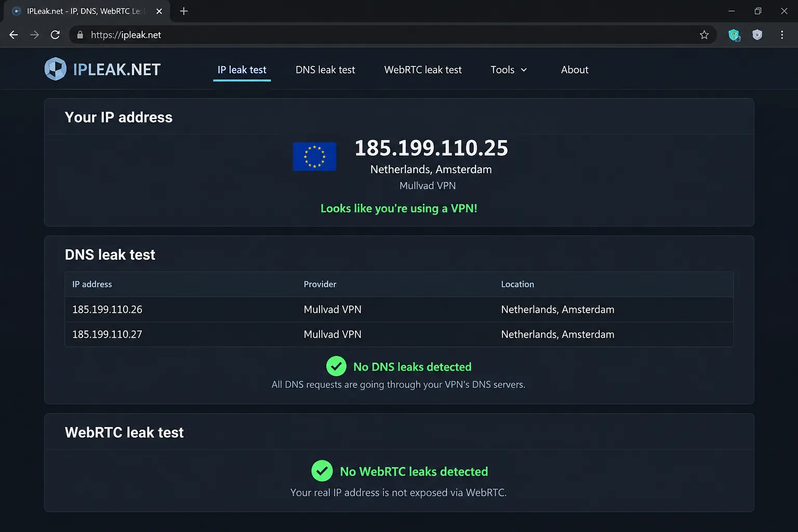Close the IPLeak.net browser tab
The width and height of the screenshot is (798, 532).
point(159,11)
